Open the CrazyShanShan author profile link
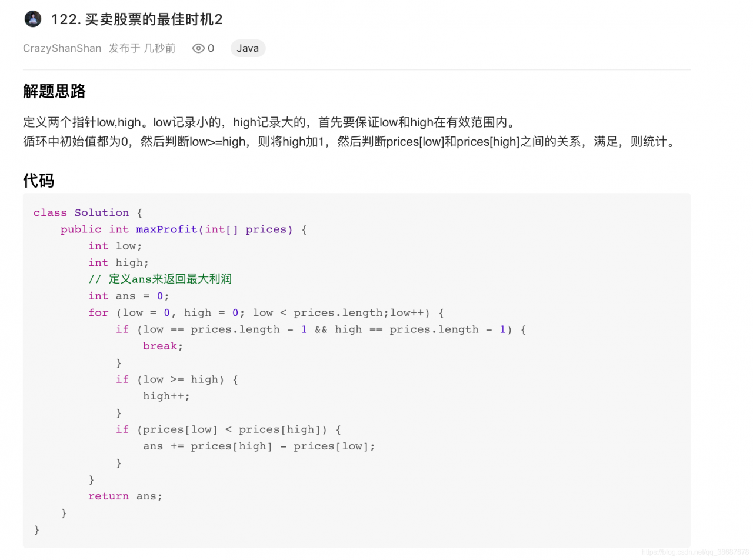 (62, 48)
